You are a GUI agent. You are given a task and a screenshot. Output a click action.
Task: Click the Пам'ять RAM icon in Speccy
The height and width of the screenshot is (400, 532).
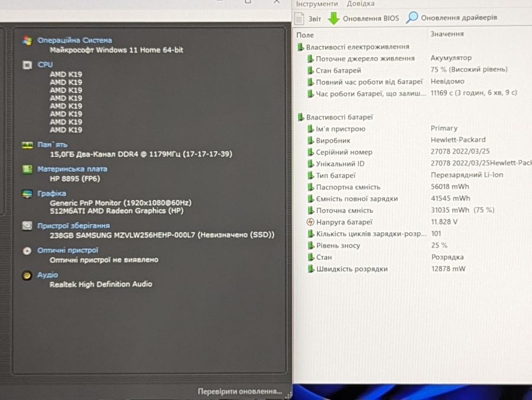[27, 145]
